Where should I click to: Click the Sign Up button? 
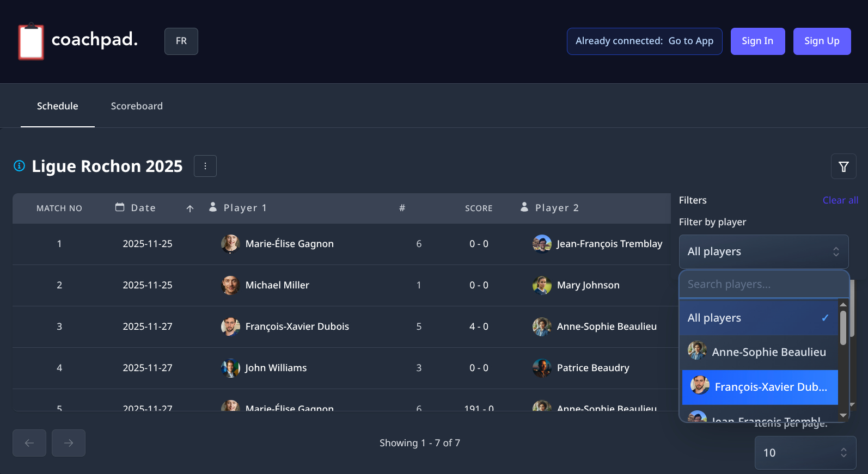tap(822, 41)
